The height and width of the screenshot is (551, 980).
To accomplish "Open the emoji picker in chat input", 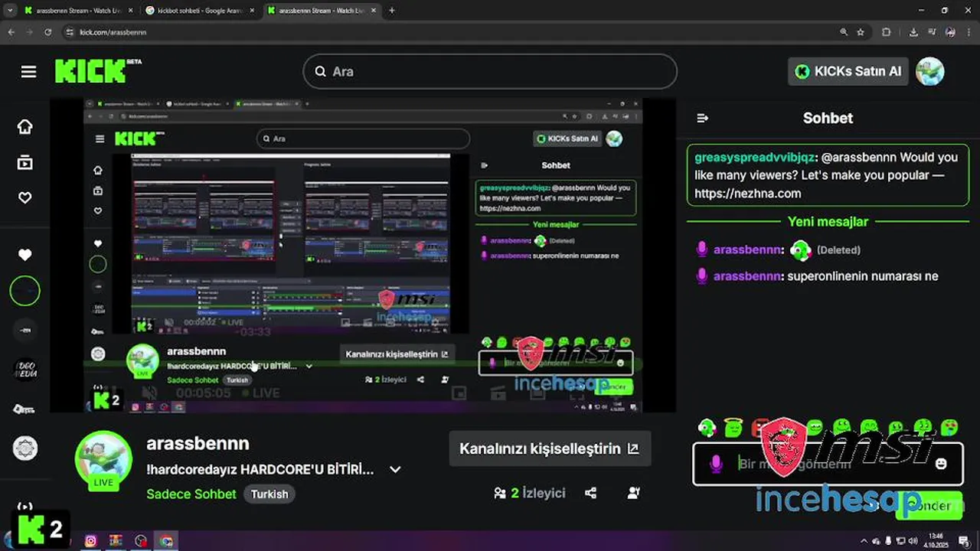I will (x=941, y=464).
